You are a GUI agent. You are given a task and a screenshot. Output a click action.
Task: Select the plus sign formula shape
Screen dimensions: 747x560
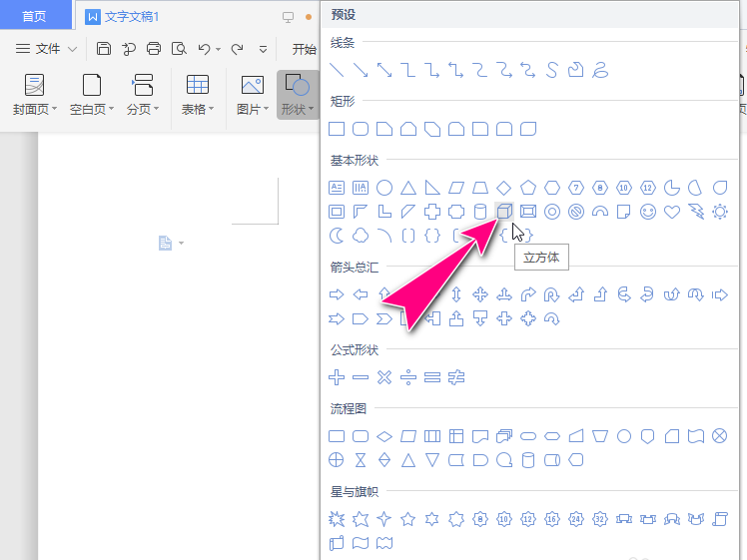click(x=337, y=377)
